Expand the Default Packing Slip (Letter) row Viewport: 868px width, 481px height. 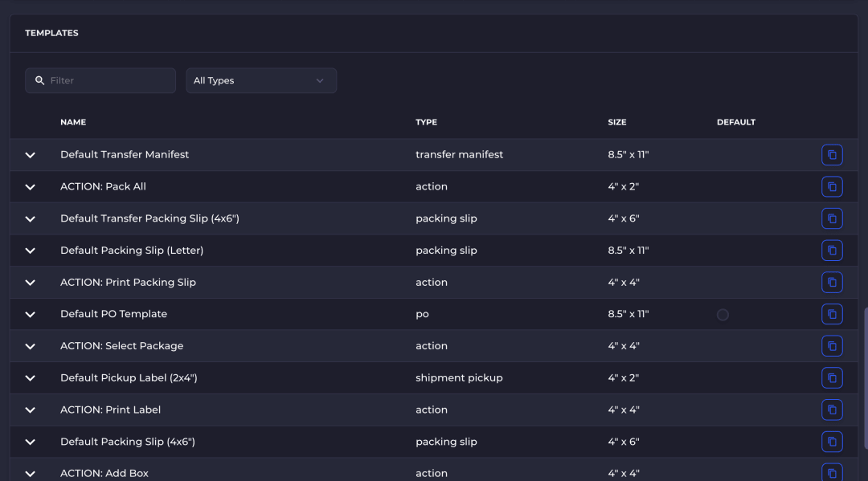[31, 251]
